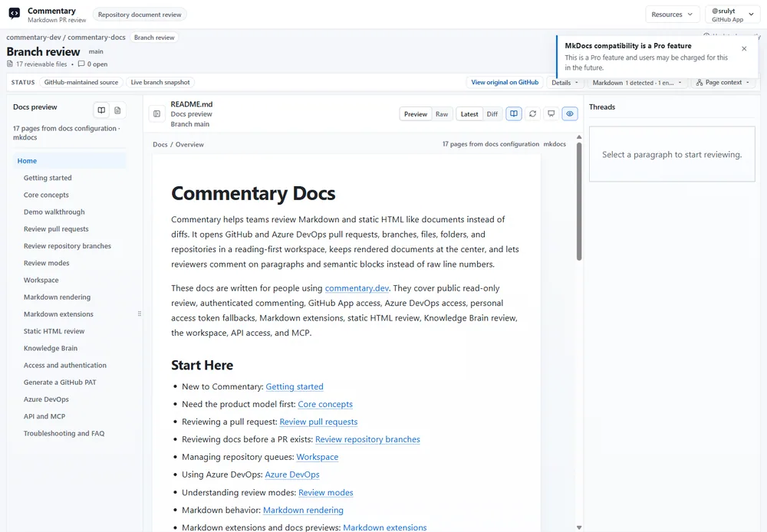The width and height of the screenshot is (767, 532).
Task: Follow the Markdown extensions link in document
Action: tap(385, 527)
